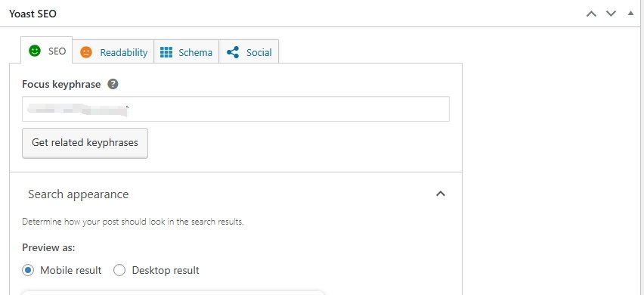Click the green SEO smiley icon

click(35, 51)
